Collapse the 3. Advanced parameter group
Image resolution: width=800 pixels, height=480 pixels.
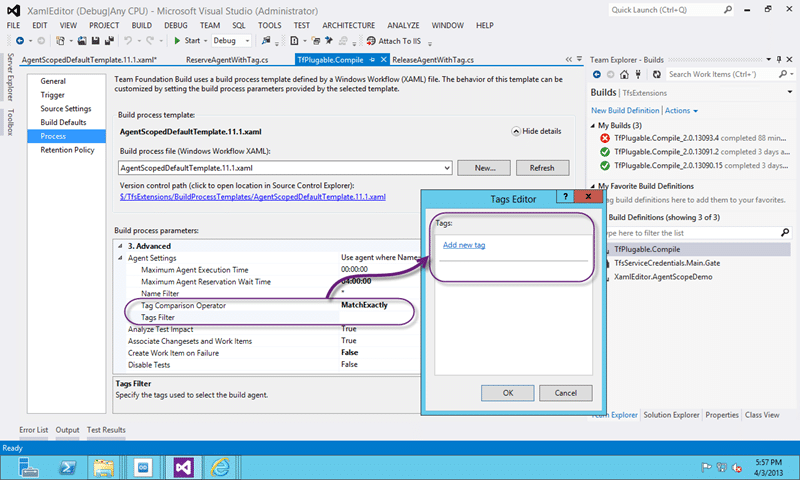(120, 246)
